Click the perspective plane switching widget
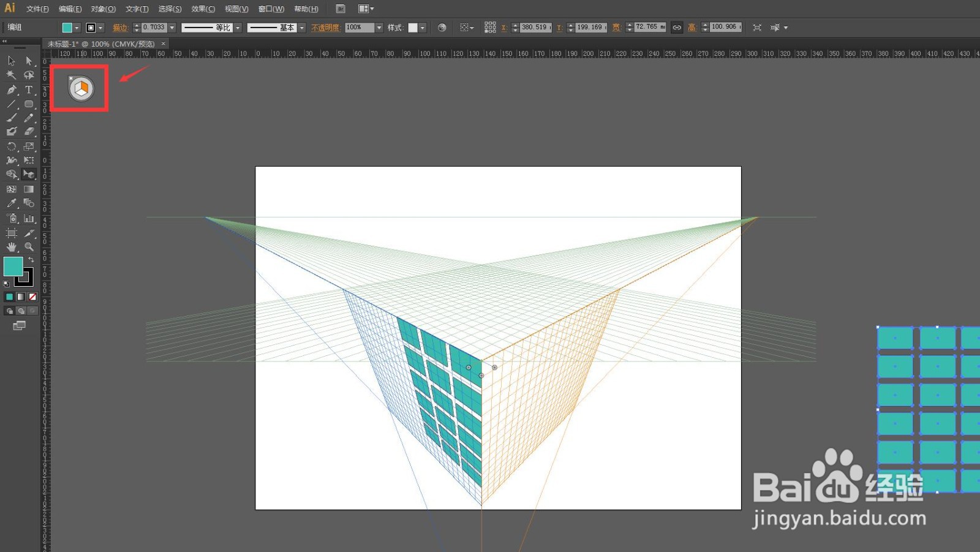The height and width of the screenshot is (552, 980). tap(81, 89)
